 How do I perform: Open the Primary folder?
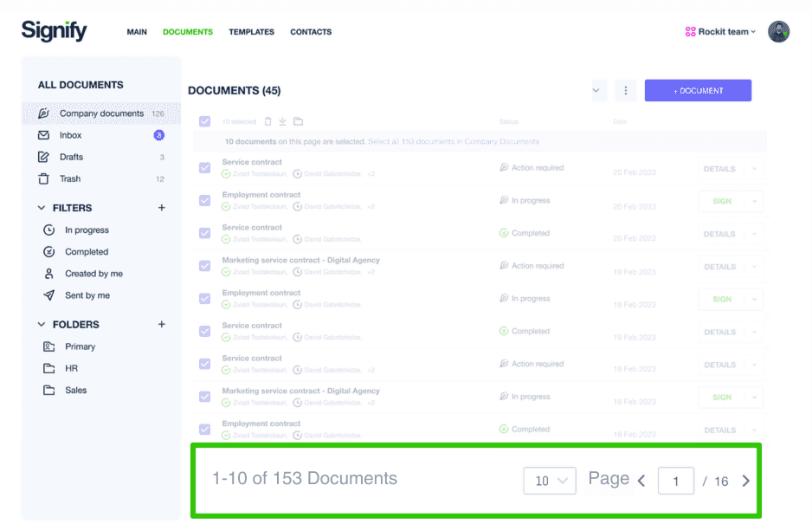coord(80,346)
